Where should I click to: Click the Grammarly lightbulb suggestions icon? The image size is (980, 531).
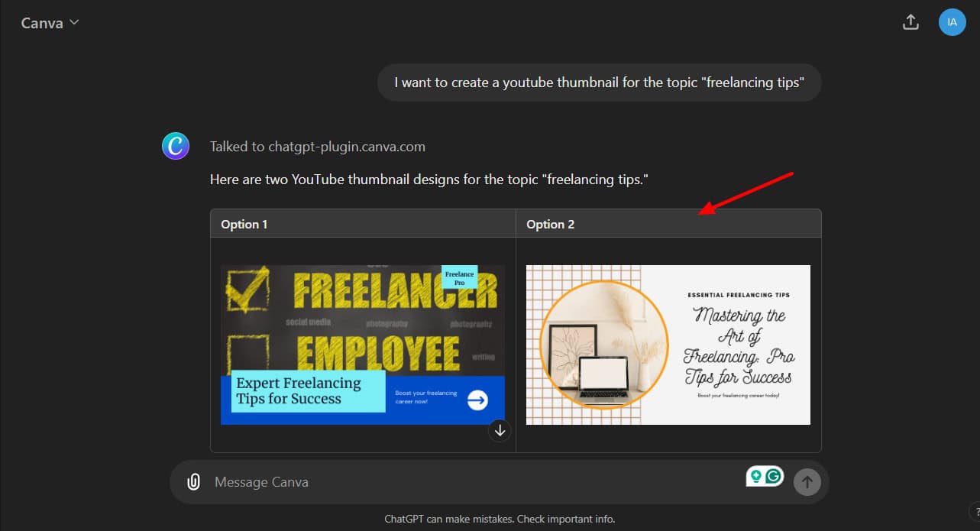756,476
